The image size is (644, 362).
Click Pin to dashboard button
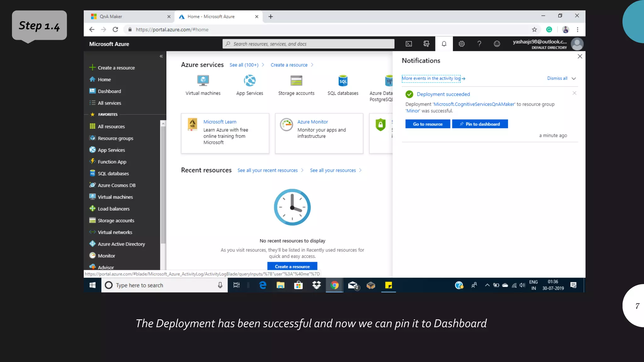(480, 124)
